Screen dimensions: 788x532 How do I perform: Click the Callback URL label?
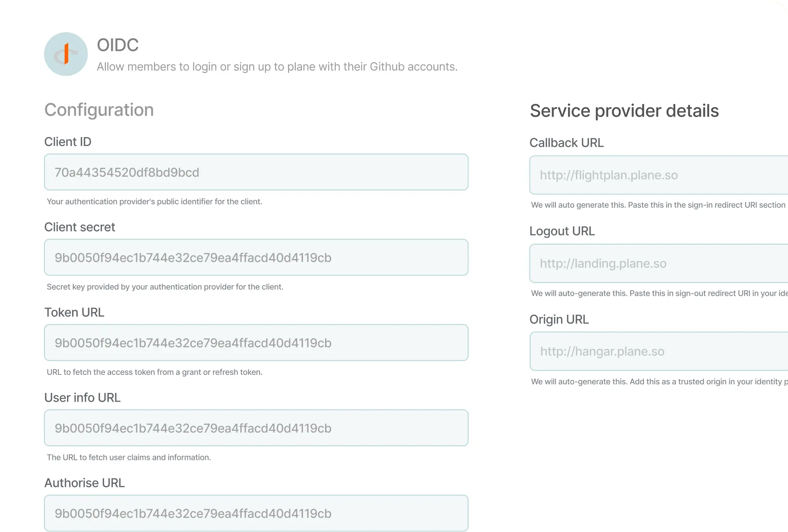coord(566,143)
